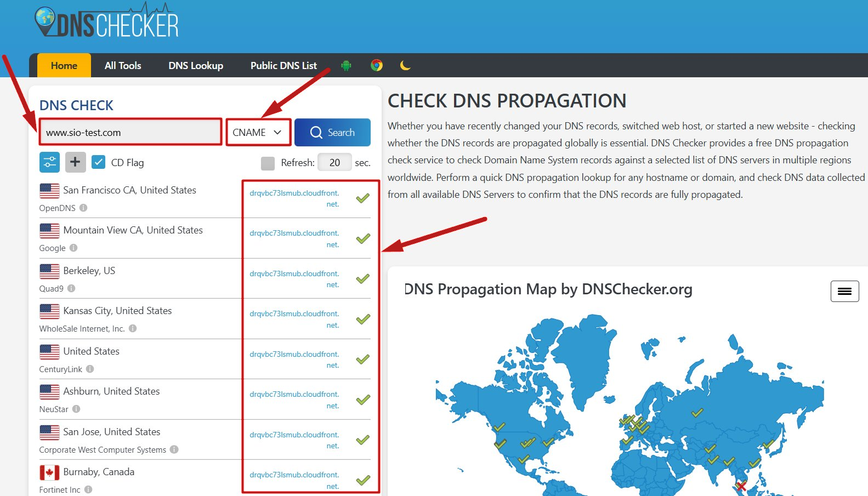Click the DNS Propagation Map by DNSChecker.org title

(x=548, y=289)
